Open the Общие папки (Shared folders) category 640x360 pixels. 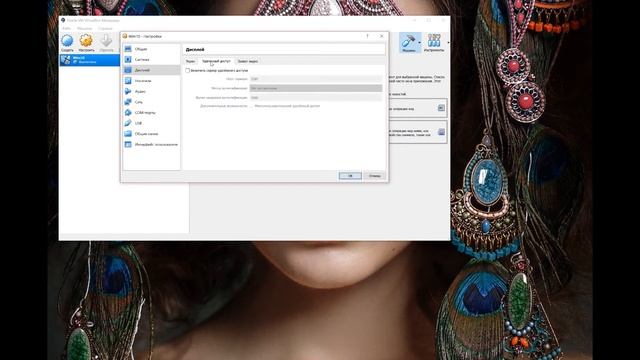(x=151, y=134)
